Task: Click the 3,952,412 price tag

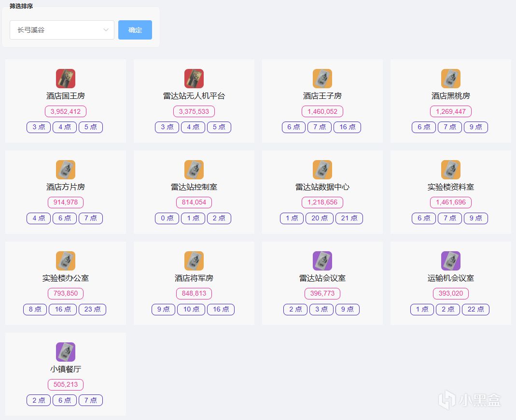Action: 66,111
